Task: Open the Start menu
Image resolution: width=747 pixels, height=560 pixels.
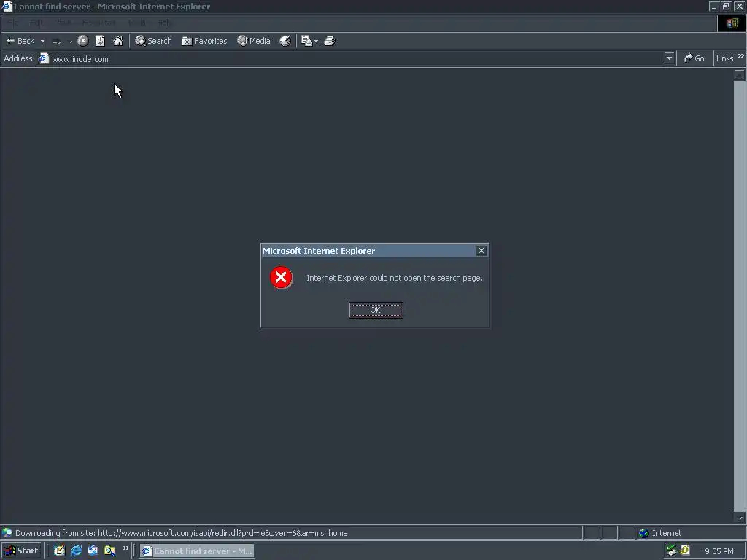Action: [21, 551]
